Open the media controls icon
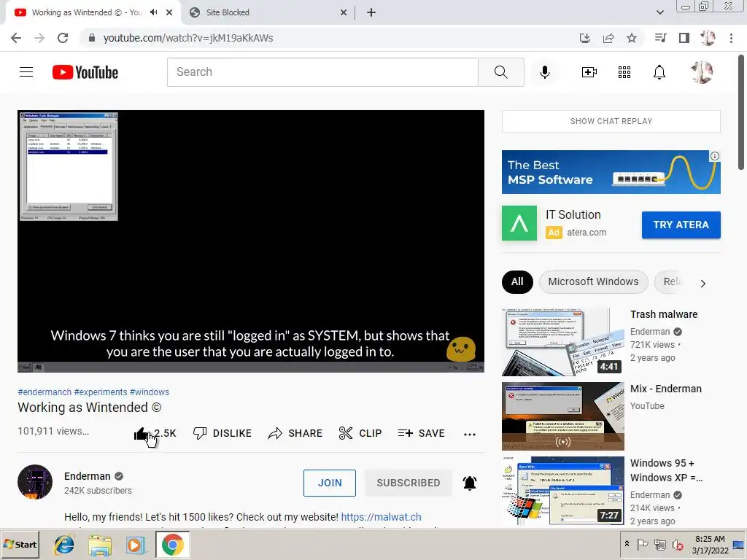 [660, 38]
